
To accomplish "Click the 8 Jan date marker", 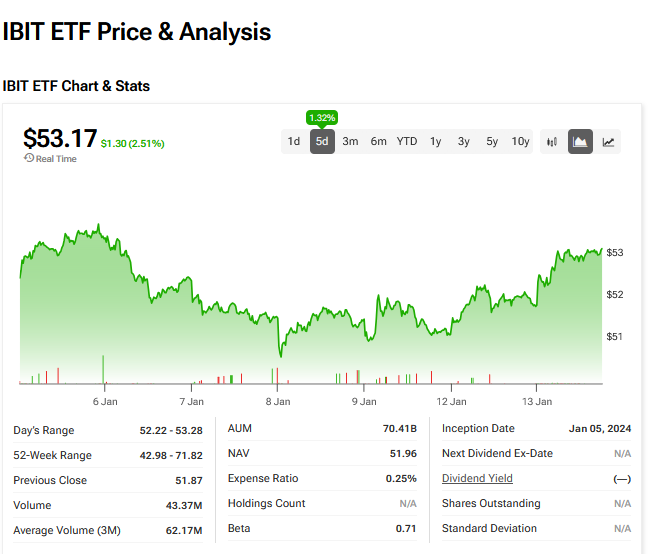I will coord(278,401).
